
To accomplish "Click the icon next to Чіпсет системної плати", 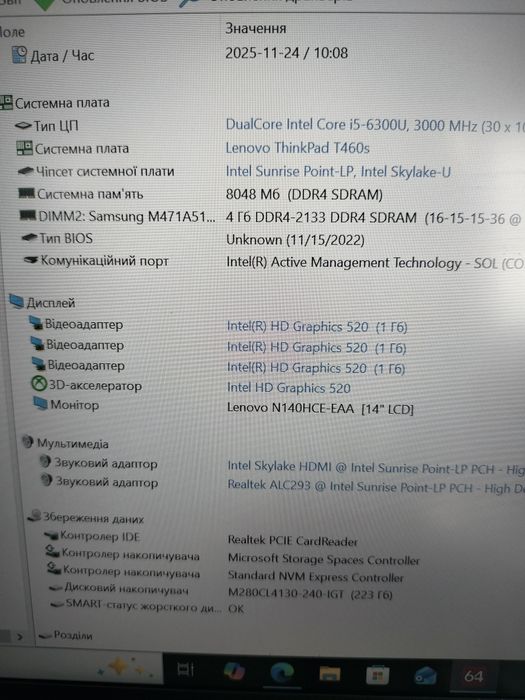I will click(26, 171).
